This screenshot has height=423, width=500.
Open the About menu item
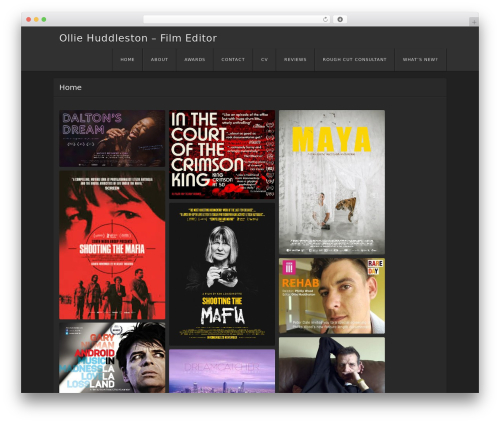click(159, 59)
